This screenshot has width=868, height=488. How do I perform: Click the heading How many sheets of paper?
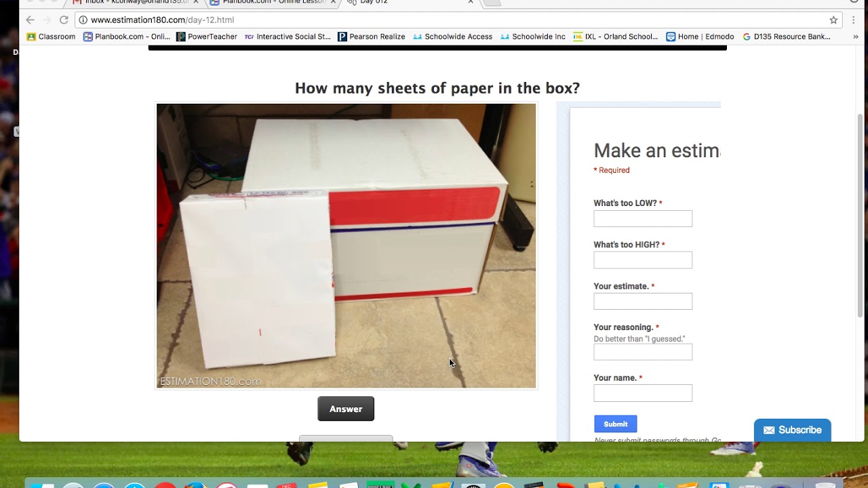[x=437, y=88]
